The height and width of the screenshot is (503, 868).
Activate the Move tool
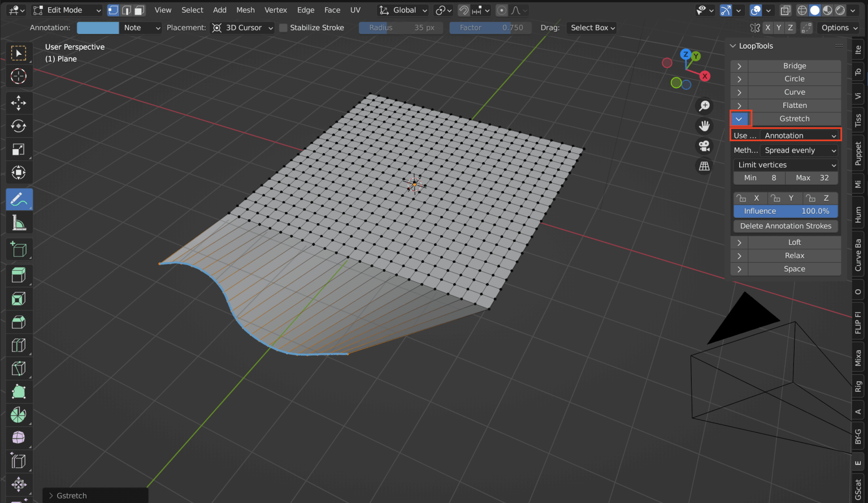(x=19, y=103)
